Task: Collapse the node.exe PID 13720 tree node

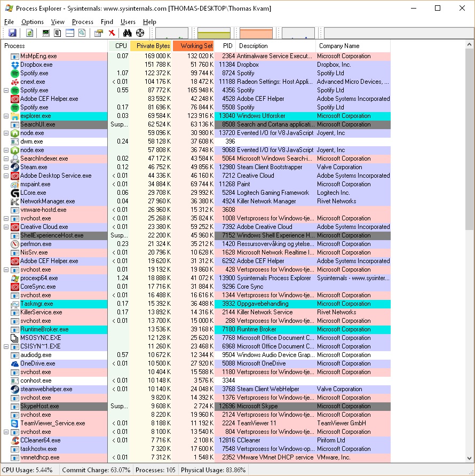Action: (6, 133)
